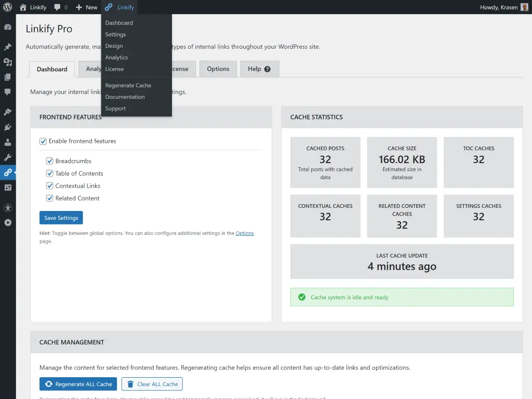
Task: Click the Users person icon in sidebar
Action: coord(7,142)
